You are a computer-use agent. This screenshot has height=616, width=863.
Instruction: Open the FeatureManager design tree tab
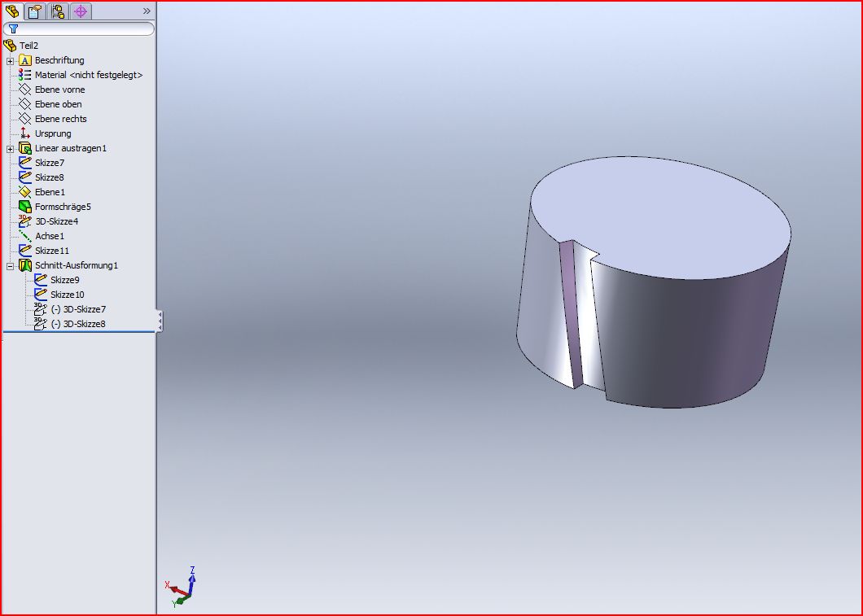click(x=12, y=11)
